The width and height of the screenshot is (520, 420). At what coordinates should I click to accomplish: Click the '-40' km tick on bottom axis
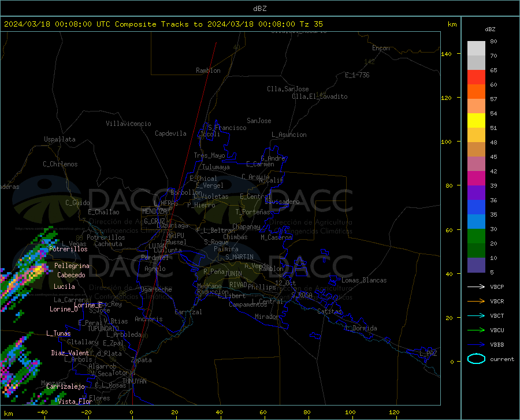[x=42, y=412]
